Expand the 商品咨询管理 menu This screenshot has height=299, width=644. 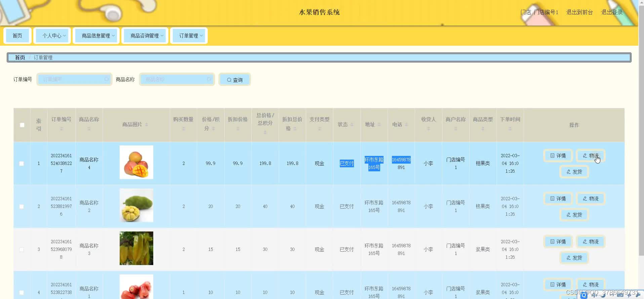point(145,36)
